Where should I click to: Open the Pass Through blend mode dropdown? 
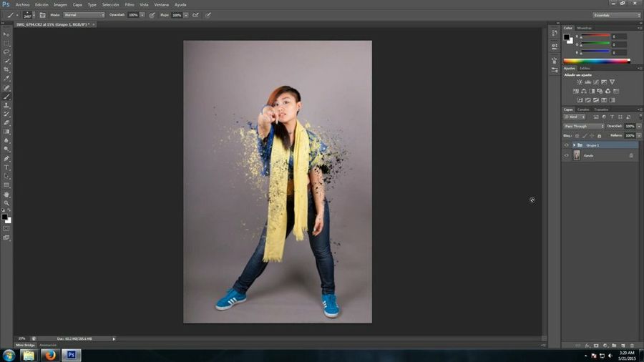pyautogui.click(x=584, y=126)
